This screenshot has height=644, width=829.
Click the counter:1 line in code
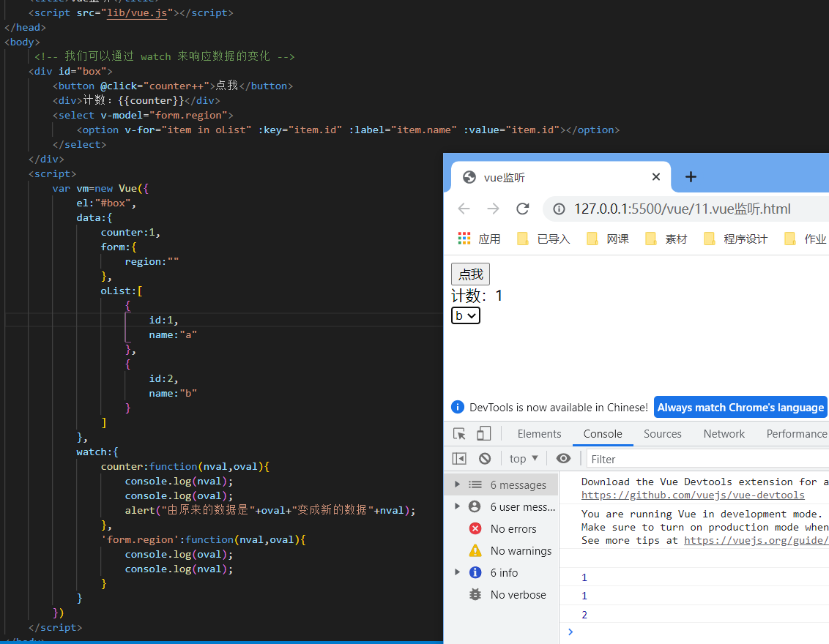coord(130,233)
